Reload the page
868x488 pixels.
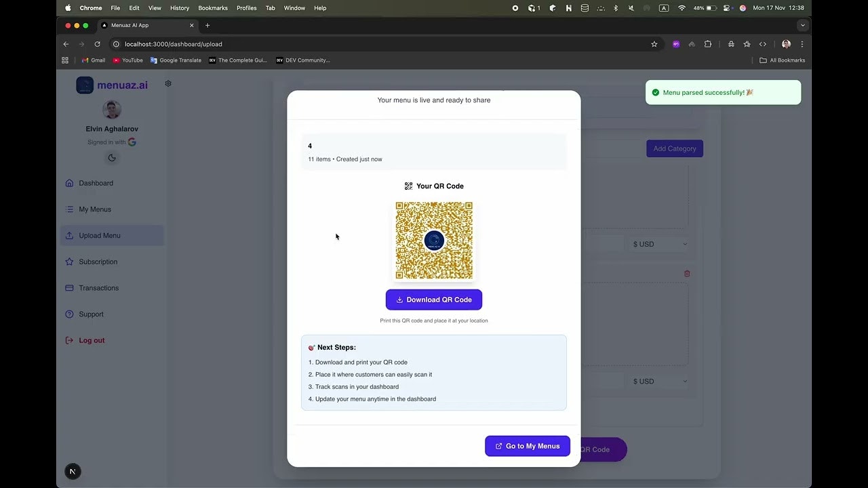click(97, 44)
